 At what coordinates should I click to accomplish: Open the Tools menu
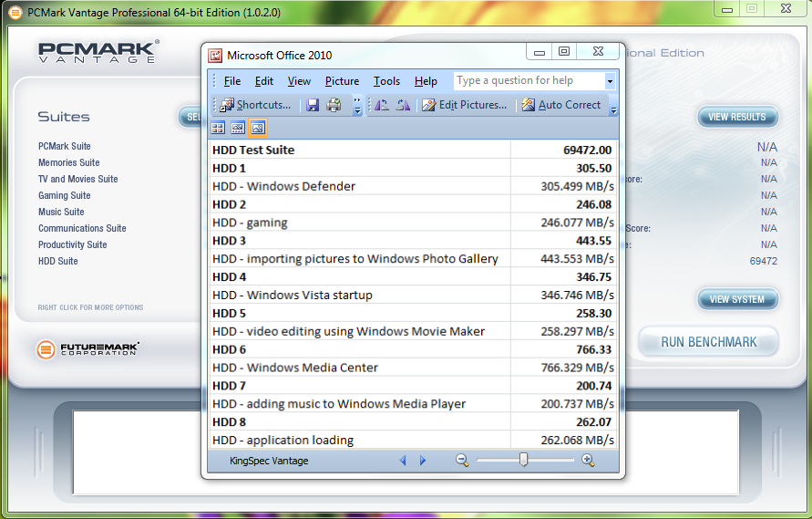[386, 81]
